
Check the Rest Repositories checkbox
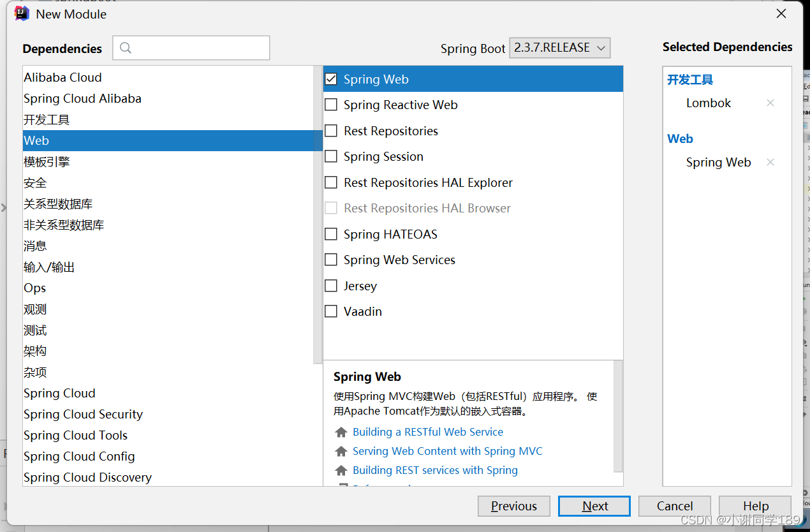(331, 131)
